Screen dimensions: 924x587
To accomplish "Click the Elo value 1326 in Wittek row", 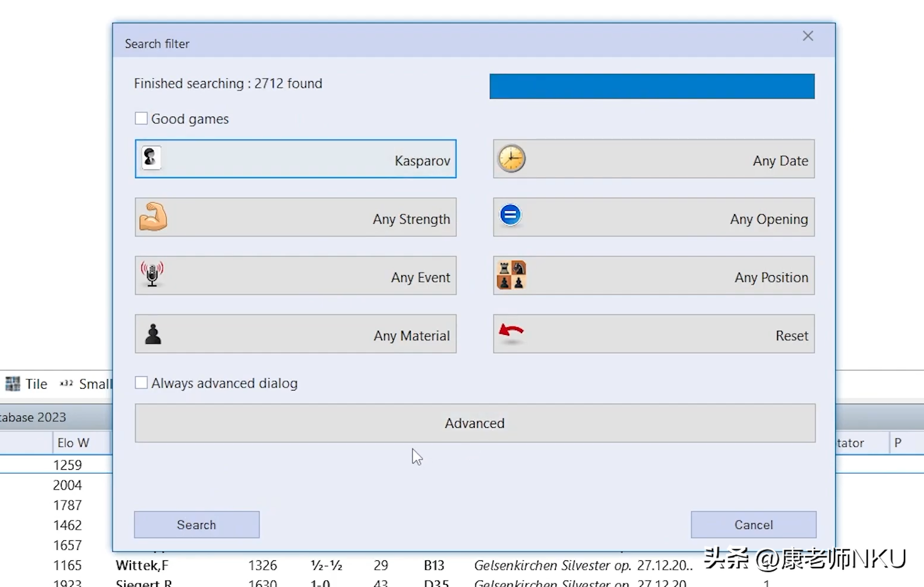I will click(263, 565).
